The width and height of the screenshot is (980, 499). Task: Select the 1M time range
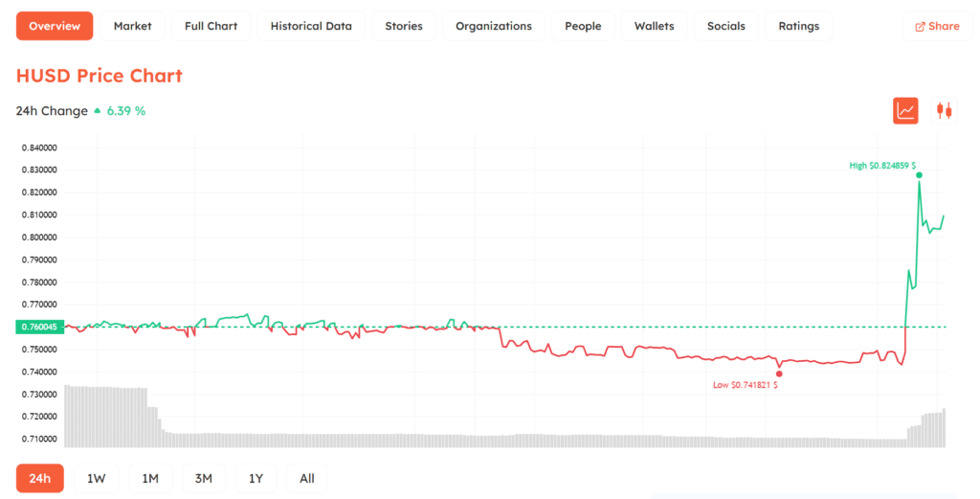(x=150, y=478)
